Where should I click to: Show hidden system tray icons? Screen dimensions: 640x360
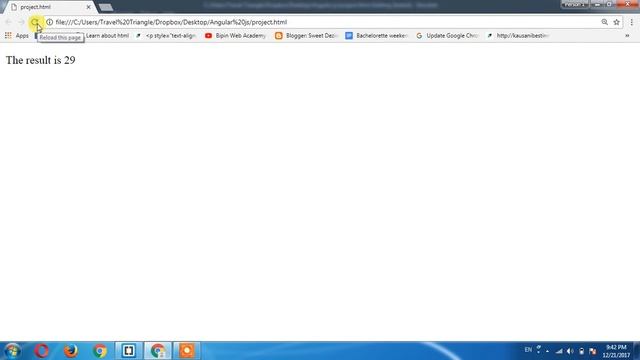coord(547,351)
